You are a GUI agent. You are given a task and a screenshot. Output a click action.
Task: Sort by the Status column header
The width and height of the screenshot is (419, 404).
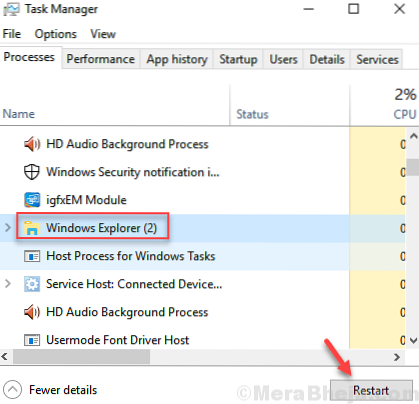(252, 114)
